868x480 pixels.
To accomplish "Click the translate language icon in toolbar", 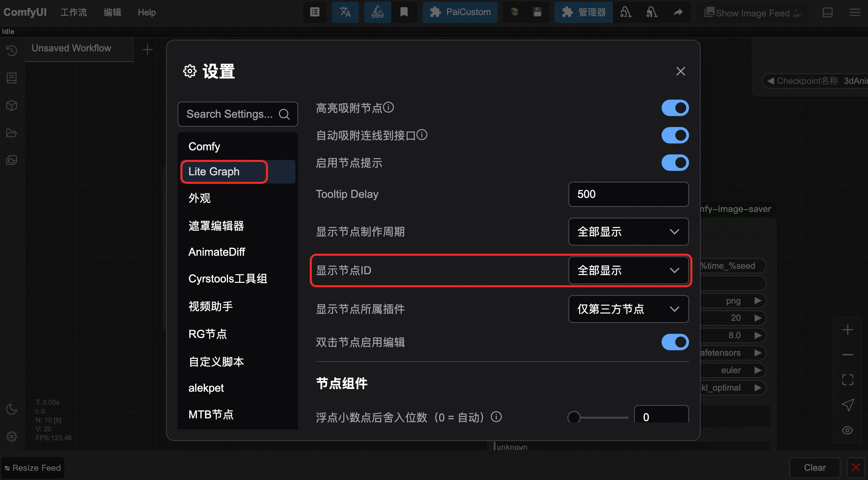I will click(x=345, y=12).
